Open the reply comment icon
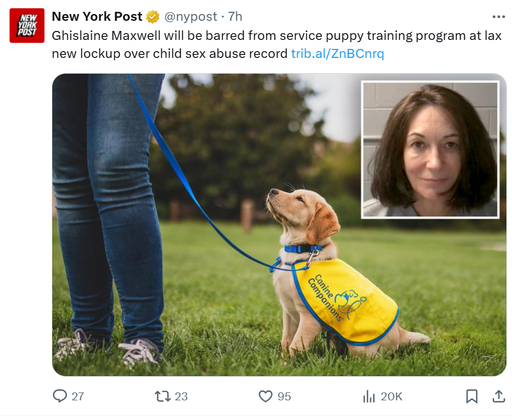This screenshot has width=512, height=420. point(60,396)
